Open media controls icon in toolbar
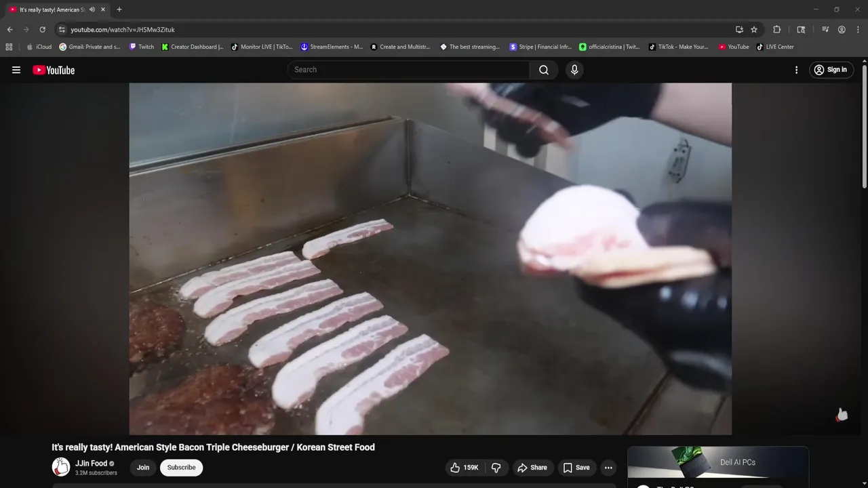This screenshot has height=488, width=868. (825, 30)
